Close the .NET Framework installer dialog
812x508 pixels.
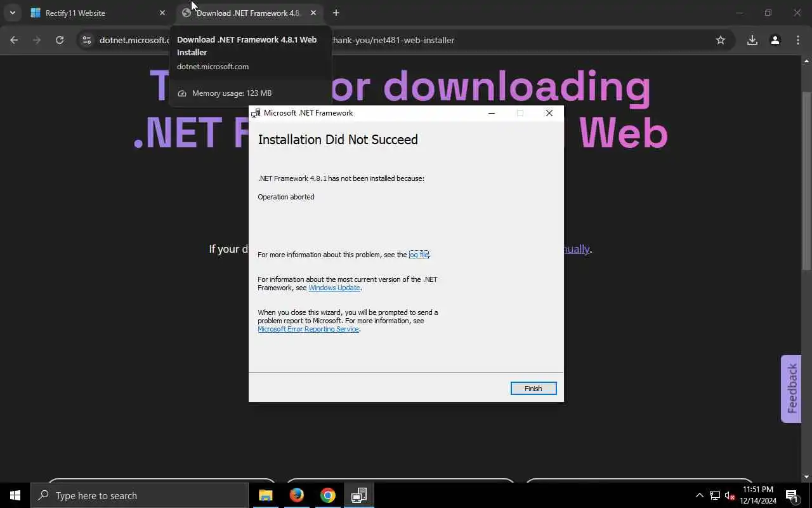(x=549, y=113)
